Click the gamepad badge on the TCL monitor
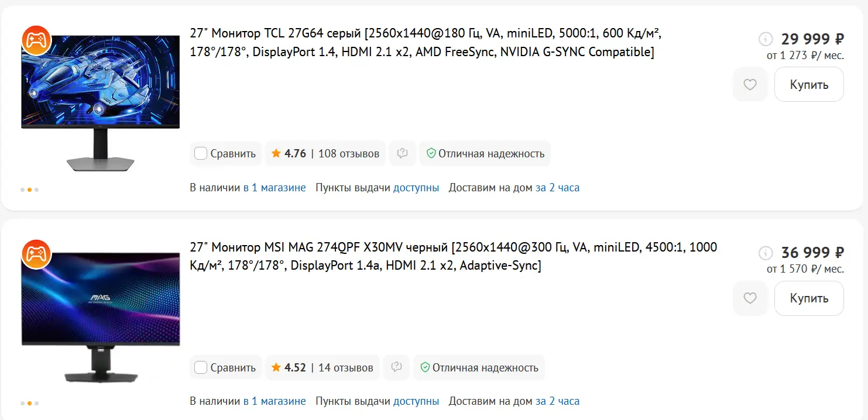The width and height of the screenshot is (868, 420). click(36, 40)
